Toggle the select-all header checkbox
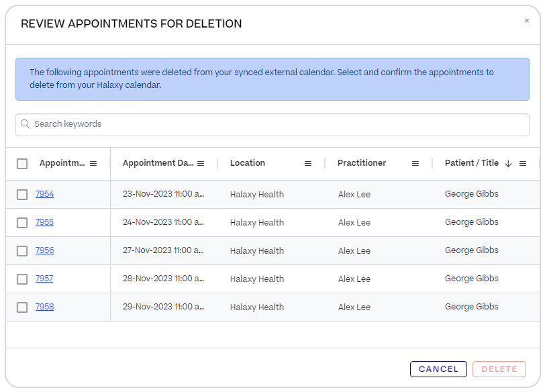The width and height of the screenshot is (545, 392). [x=22, y=164]
